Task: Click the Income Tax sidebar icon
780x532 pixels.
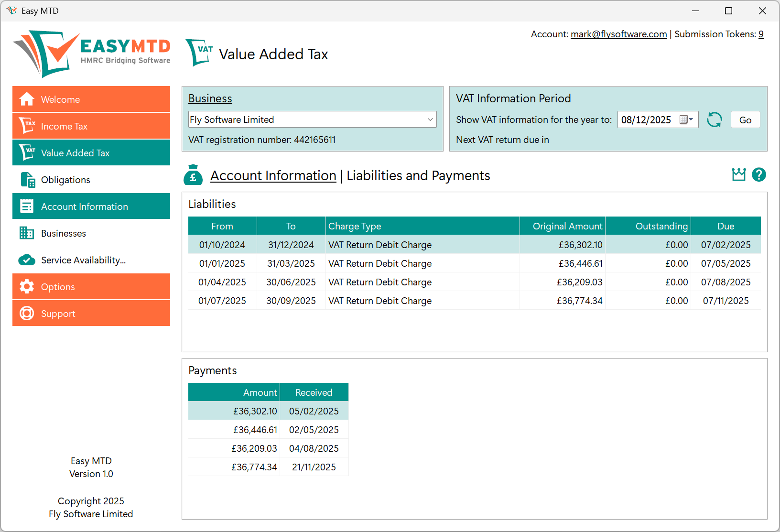Action: [27, 125]
